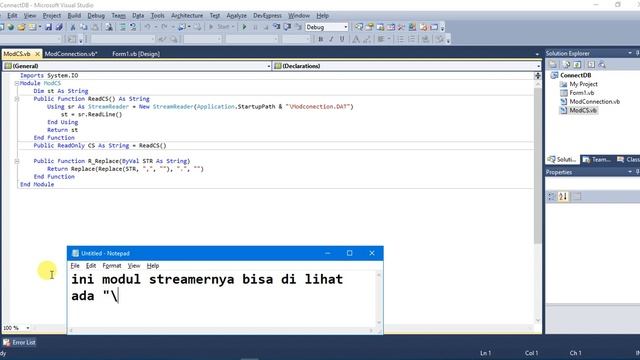Select ConnectDB project node
This screenshot has width=640, height=360.
[x=576, y=75]
